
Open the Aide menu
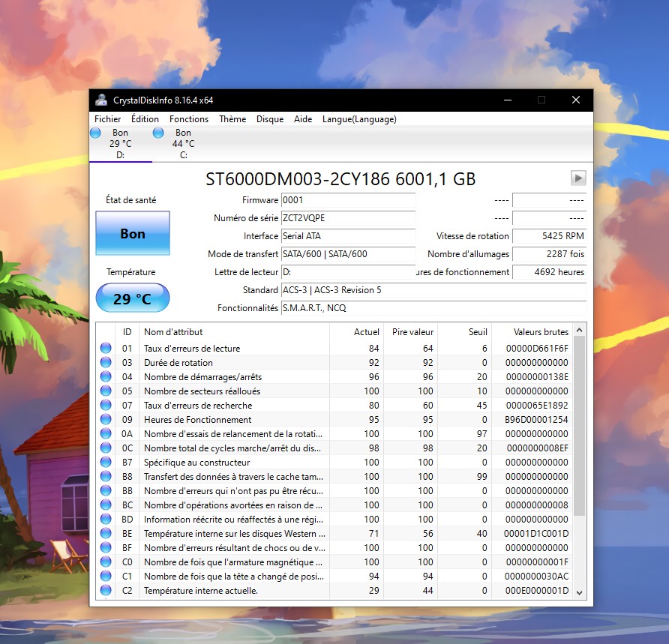coord(303,119)
